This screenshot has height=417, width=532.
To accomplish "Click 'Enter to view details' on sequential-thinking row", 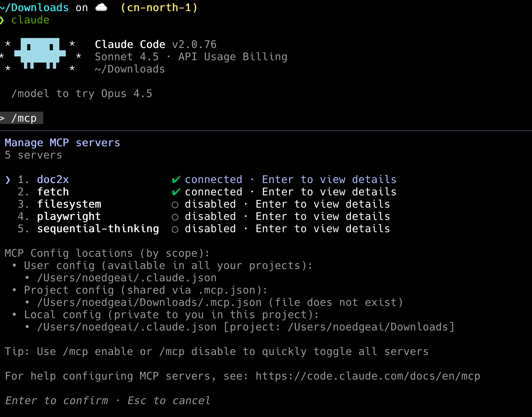I will [x=323, y=229].
